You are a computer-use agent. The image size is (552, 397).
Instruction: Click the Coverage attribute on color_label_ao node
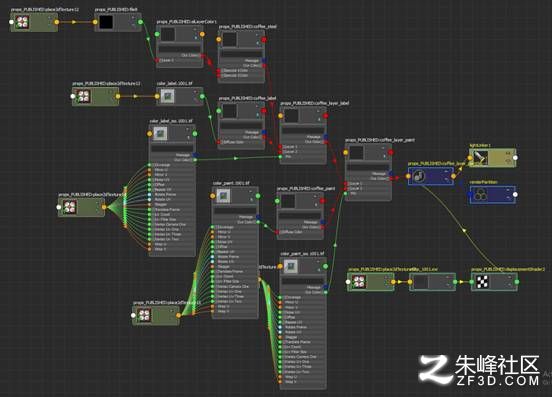(x=163, y=165)
